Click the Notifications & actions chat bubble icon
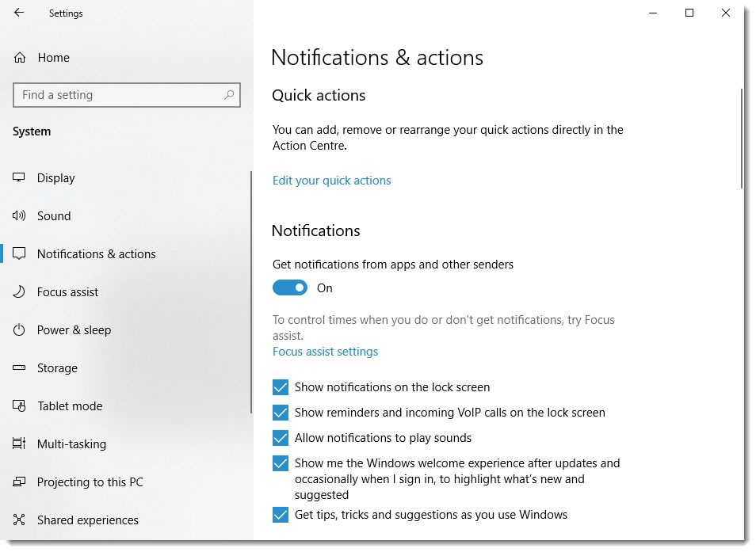 (x=18, y=253)
